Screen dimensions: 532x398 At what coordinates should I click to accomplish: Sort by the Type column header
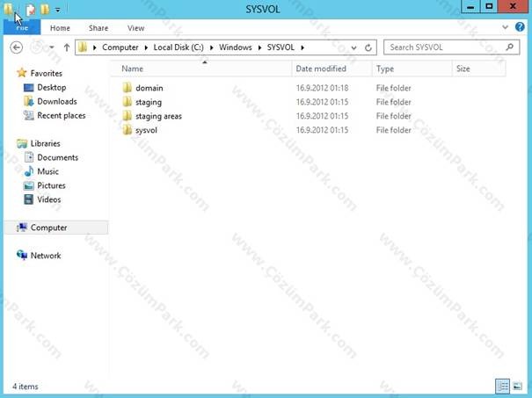(412, 69)
